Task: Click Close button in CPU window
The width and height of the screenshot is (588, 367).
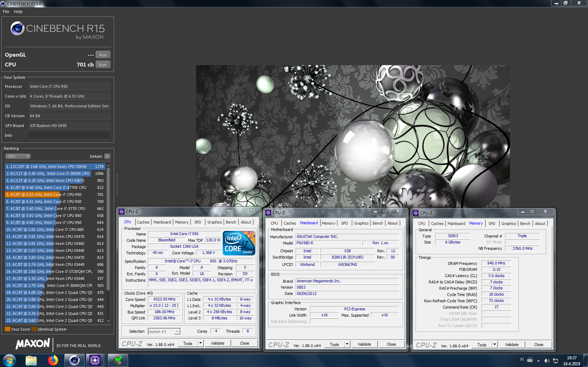Action: [244, 343]
